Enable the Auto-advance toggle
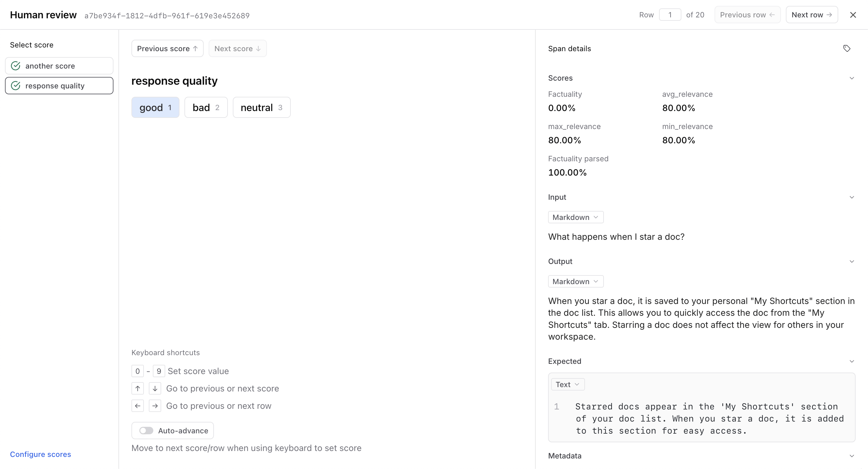This screenshot has height=469, width=868. click(x=146, y=431)
